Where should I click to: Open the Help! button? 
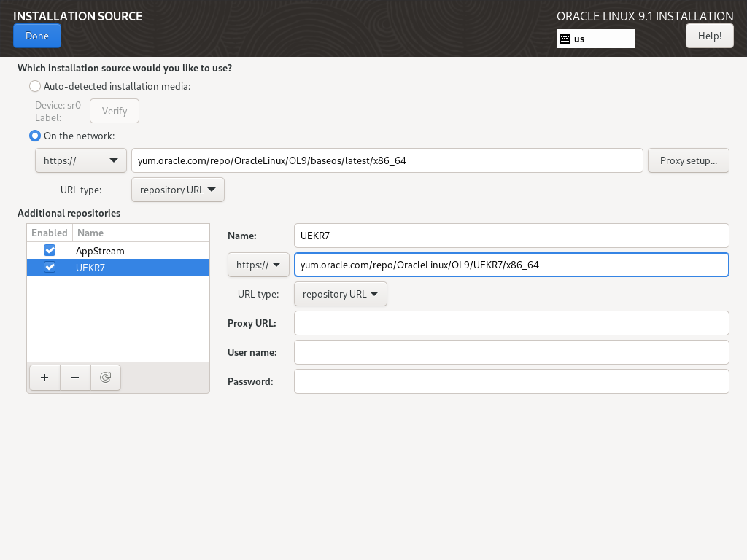pos(709,36)
